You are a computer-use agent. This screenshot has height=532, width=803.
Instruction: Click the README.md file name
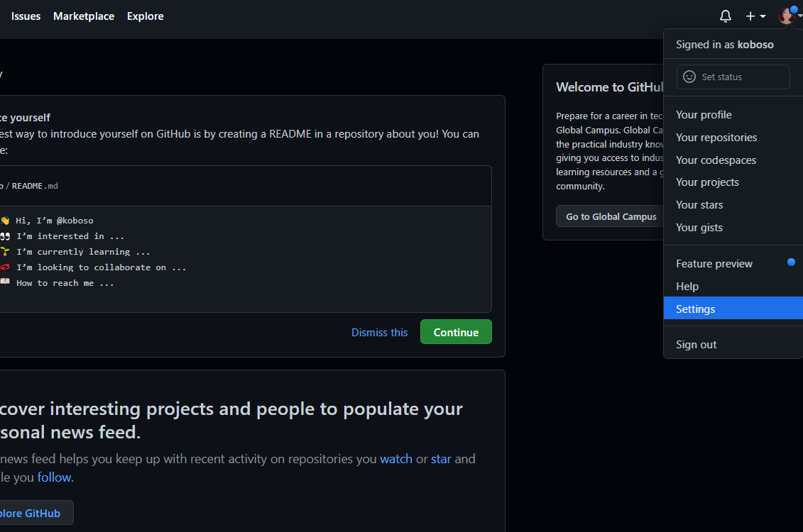point(35,186)
